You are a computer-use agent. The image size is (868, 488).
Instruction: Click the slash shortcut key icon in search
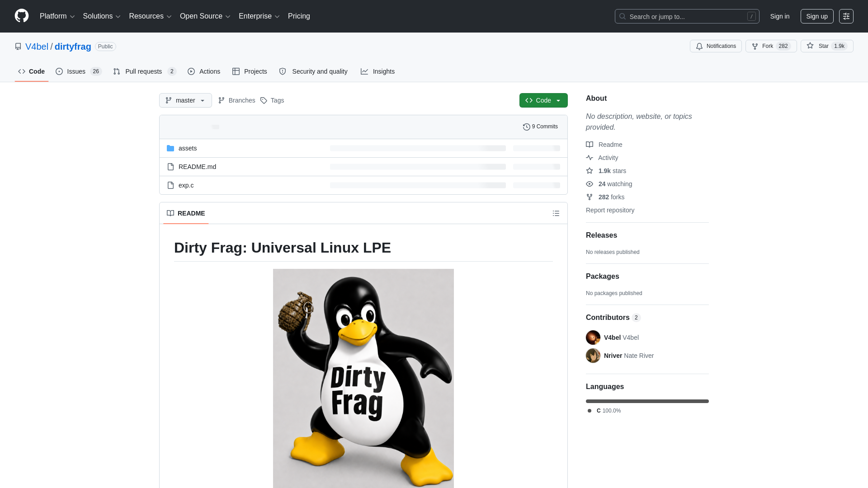(751, 16)
